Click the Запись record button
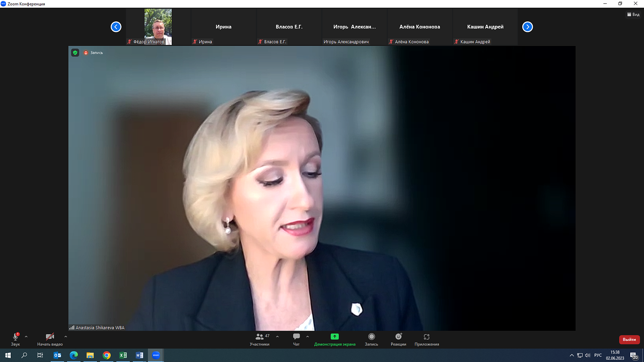644x362 pixels. 371,339
